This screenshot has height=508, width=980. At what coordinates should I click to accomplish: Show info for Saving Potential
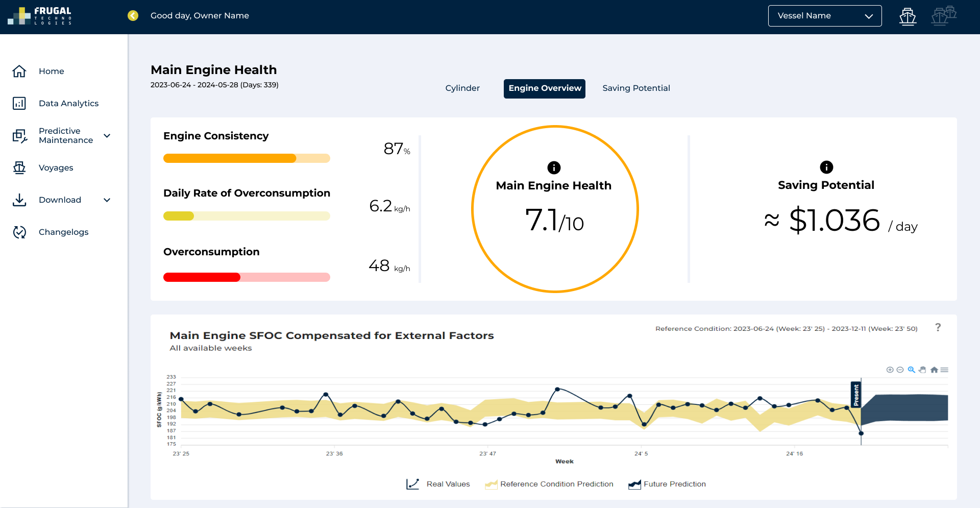[x=826, y=167]
